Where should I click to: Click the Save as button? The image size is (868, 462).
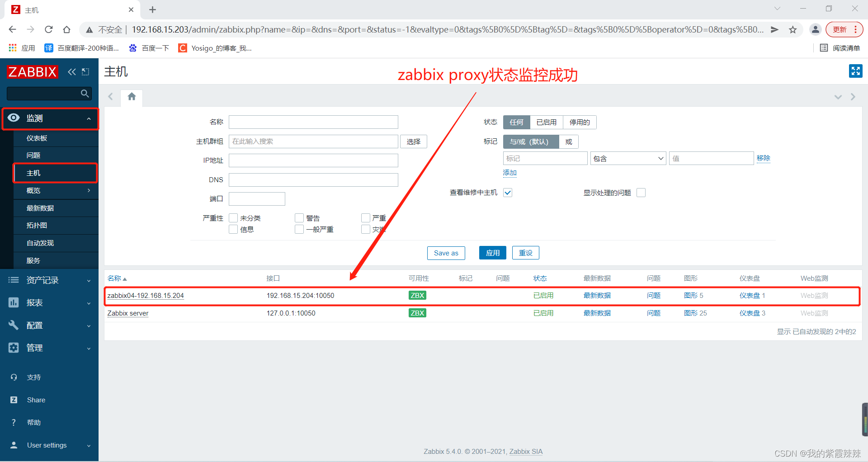click(446, 253)
